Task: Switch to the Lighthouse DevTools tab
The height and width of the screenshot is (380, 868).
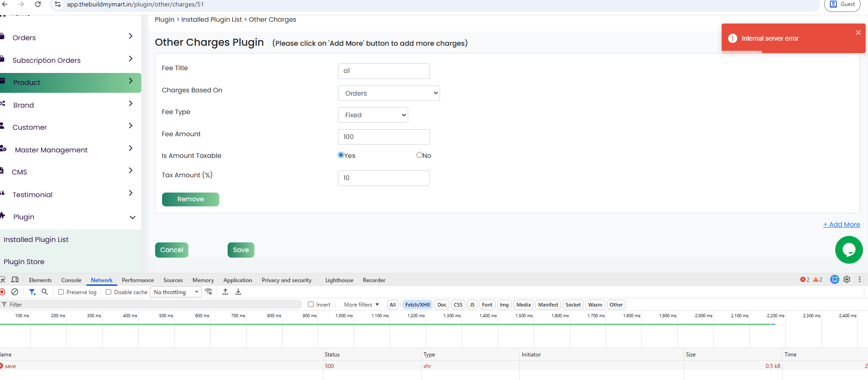Action: [x=339, y=280]
